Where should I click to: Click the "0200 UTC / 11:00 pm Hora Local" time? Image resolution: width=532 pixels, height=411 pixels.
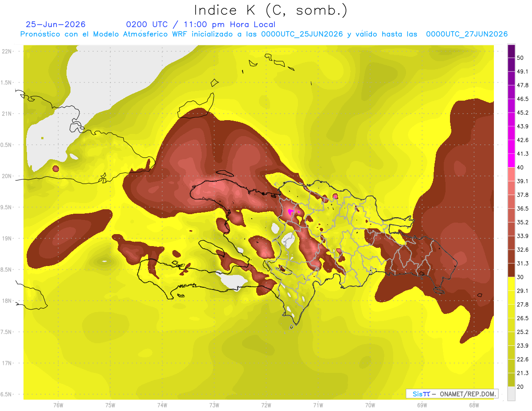point(201,24)
